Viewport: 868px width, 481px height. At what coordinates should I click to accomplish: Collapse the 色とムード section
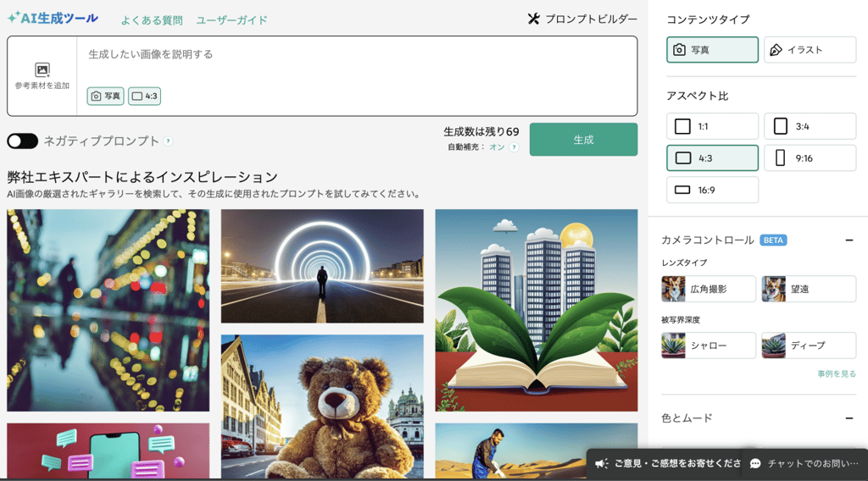coord(849,418)
